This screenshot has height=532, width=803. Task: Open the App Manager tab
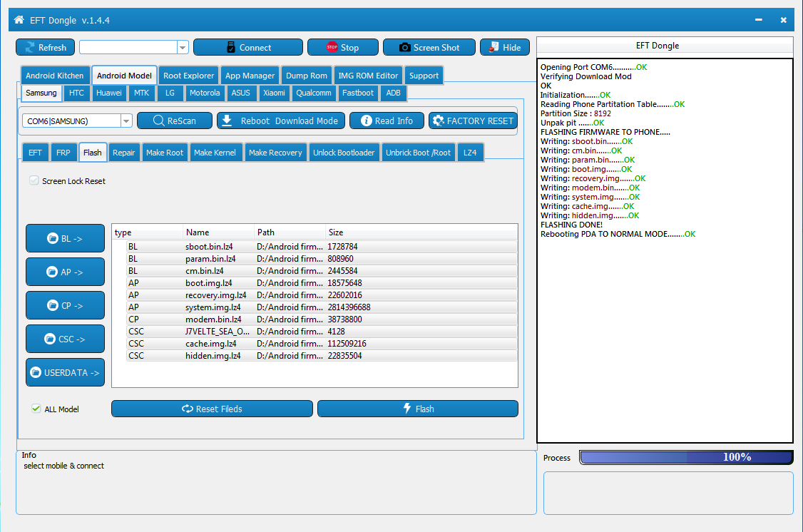tap(250, 76)
